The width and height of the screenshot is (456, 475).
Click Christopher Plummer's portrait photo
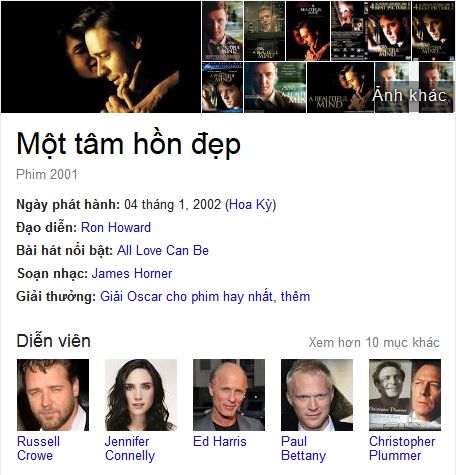405,395
